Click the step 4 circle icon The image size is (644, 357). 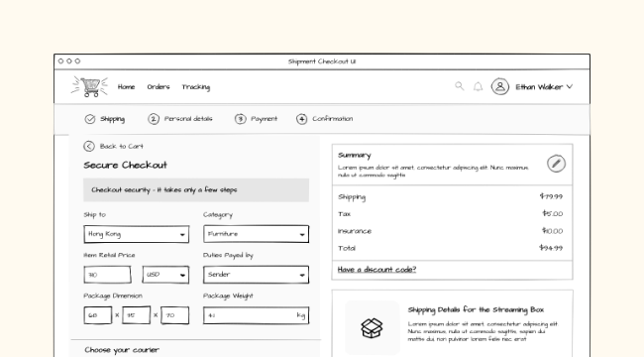(302, 119)
